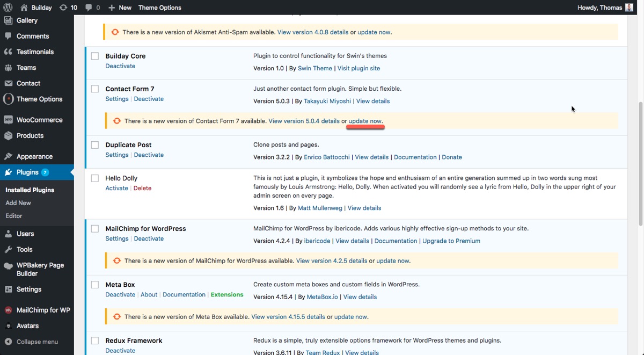
Task: Click the Avatars sidebar icon
Action: point(8,326)
